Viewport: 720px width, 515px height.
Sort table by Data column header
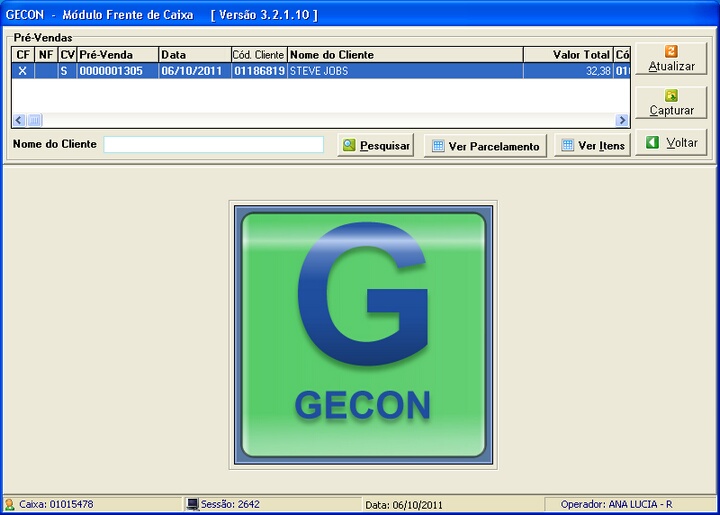(194, 55)
